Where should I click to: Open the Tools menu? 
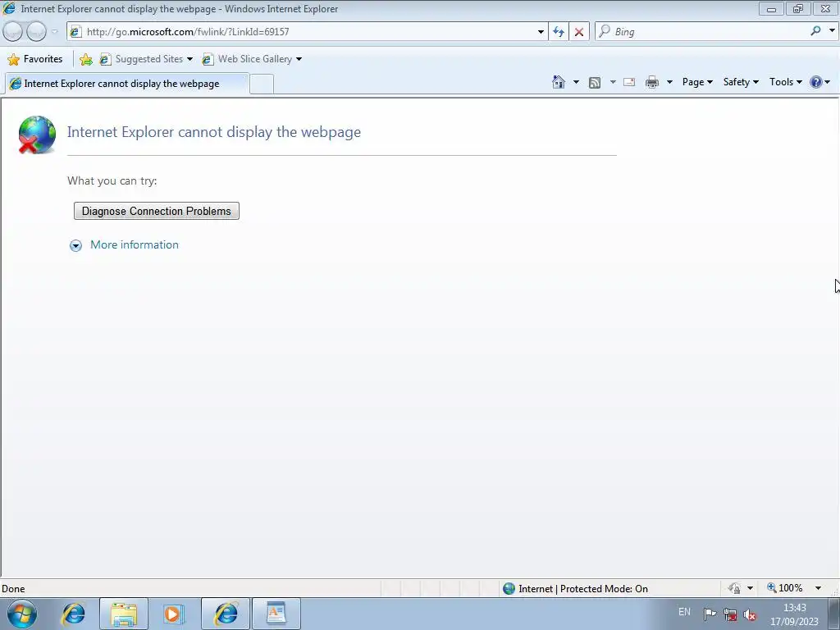(785, 82)
